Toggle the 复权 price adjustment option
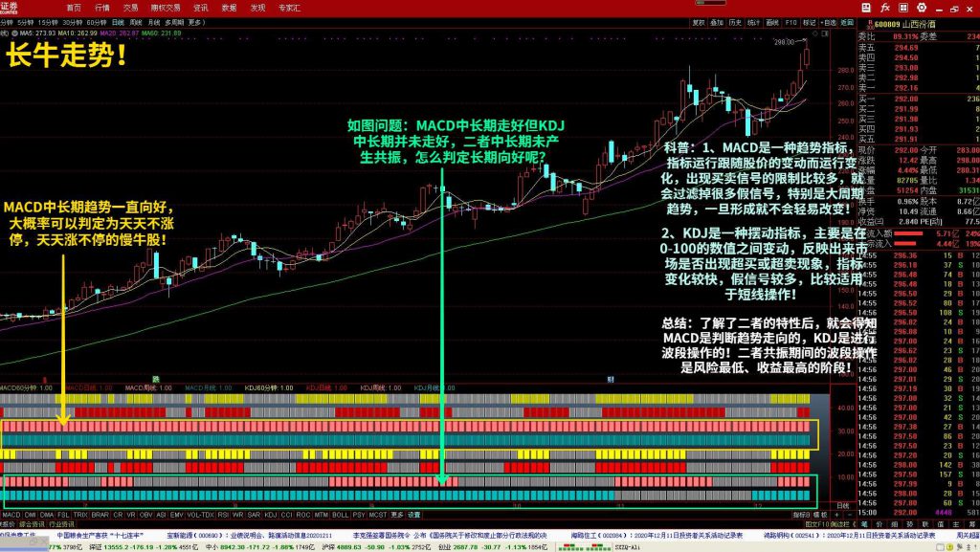 [699, 20]
